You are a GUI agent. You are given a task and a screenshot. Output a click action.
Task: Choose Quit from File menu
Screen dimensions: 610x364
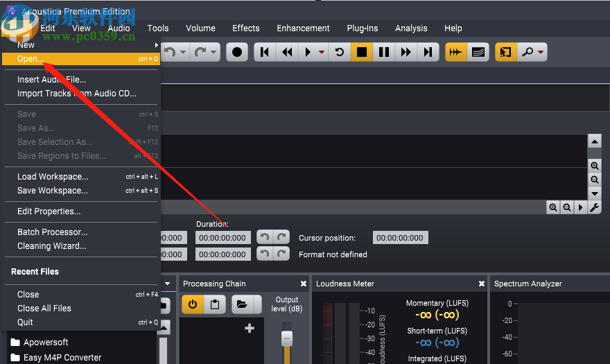click(x=81, y=322)
